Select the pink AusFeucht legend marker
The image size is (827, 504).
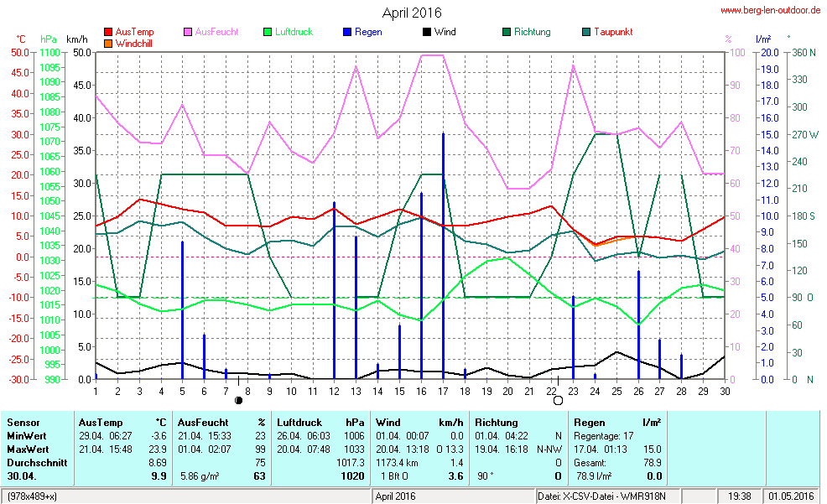pyautogui.click(x=188, y=33)
